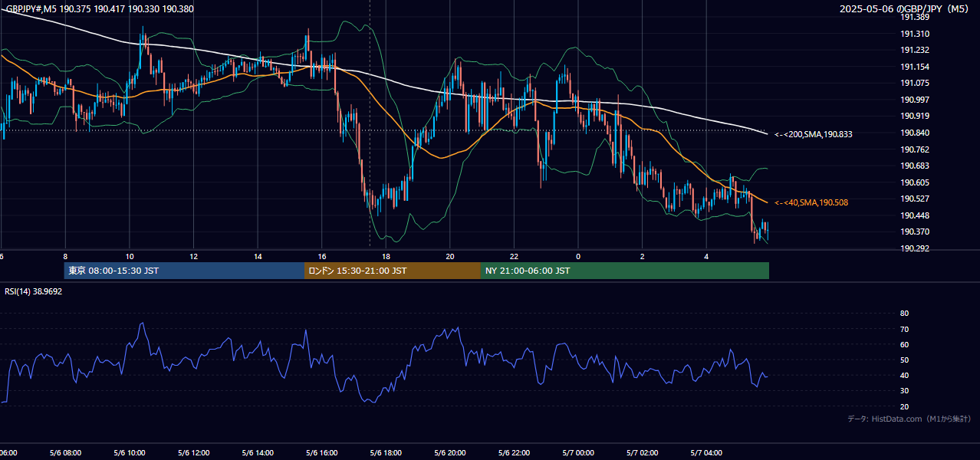Viewport: 980px width, 460px height.
Task: Click the hour tick '8' under the price chart
Action: (65, 256)
